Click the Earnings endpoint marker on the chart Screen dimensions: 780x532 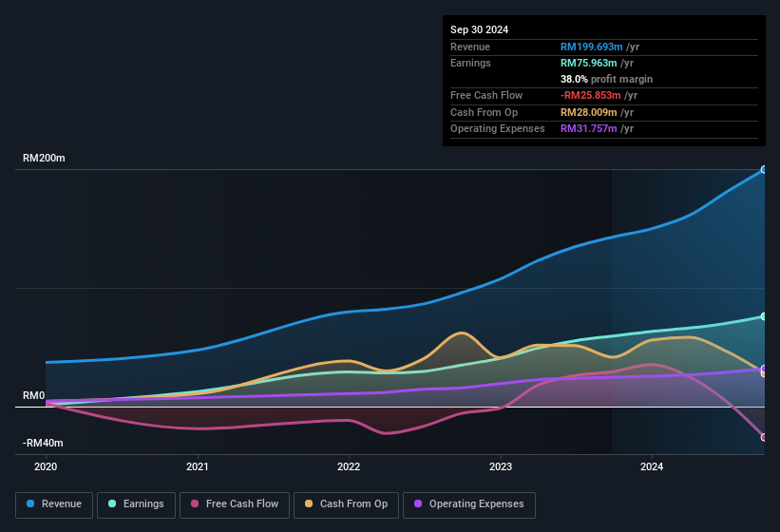pyautogui.click(x=764, y=316)
